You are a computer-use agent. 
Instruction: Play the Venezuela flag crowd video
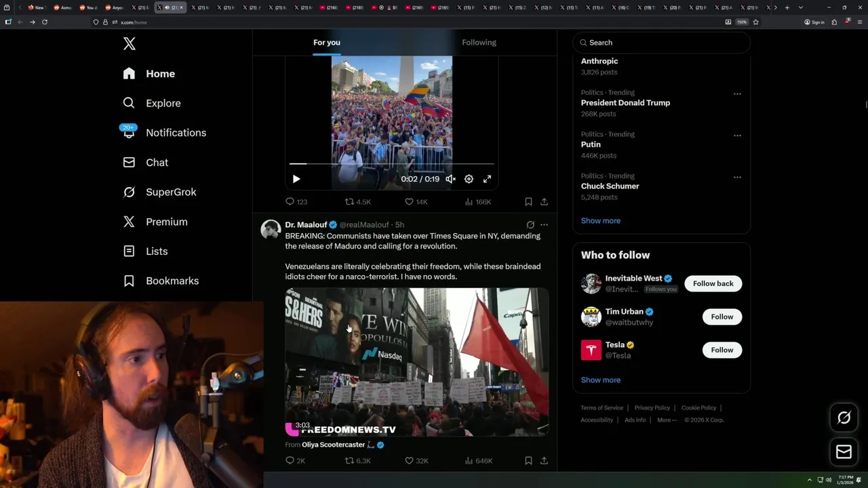[x=296, y=179]
